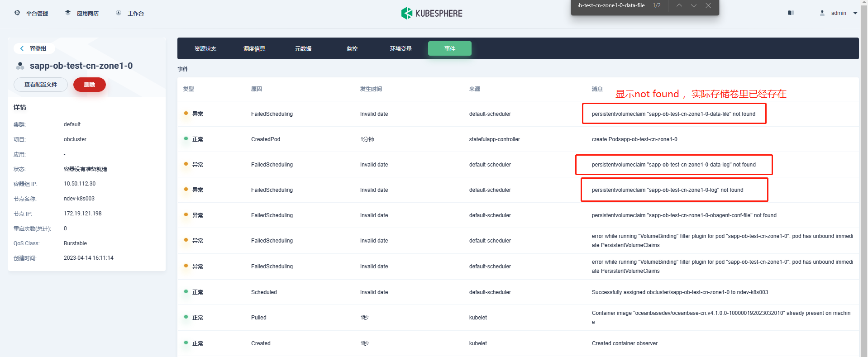The width and height of the screenshot is (868, 357).
Task: Click the QoS value Burstable
Action: tap(75, 243)
